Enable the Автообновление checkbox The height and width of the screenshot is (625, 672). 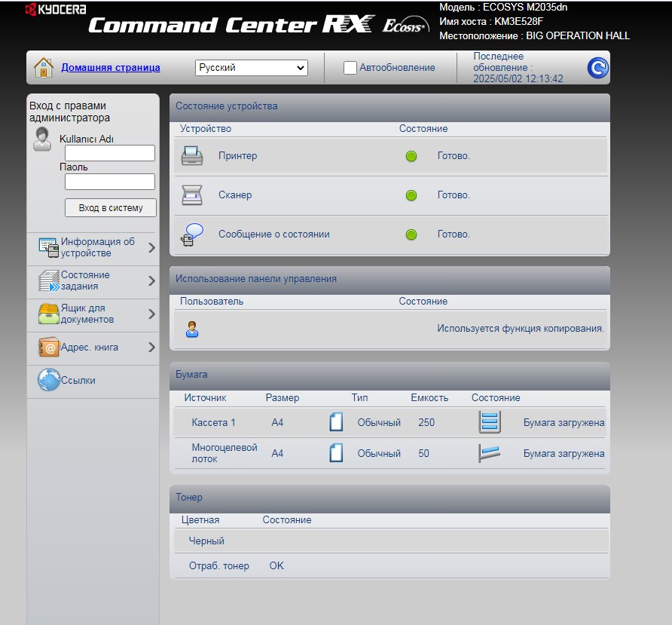click(x=350, y=67)
